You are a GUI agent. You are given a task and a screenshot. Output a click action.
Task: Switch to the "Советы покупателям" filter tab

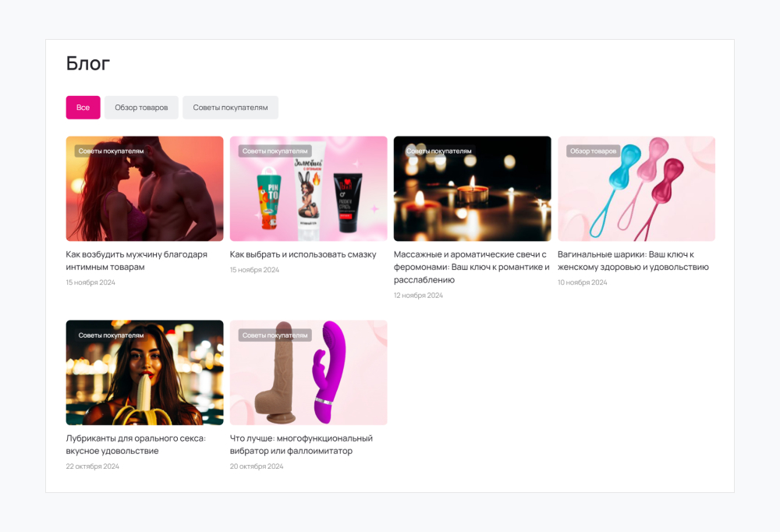coord(230,108)
